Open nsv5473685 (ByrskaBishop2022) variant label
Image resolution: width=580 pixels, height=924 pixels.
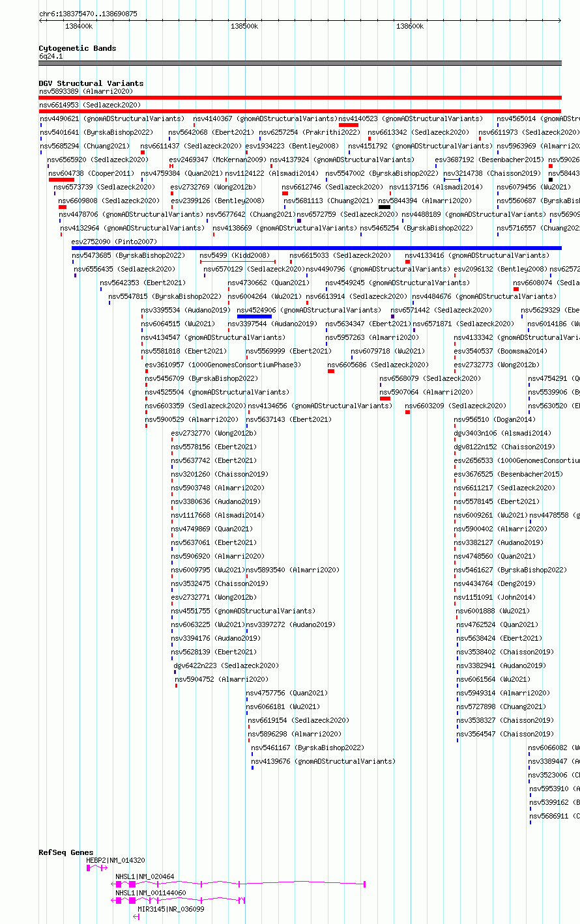click(x=128, y=255)
